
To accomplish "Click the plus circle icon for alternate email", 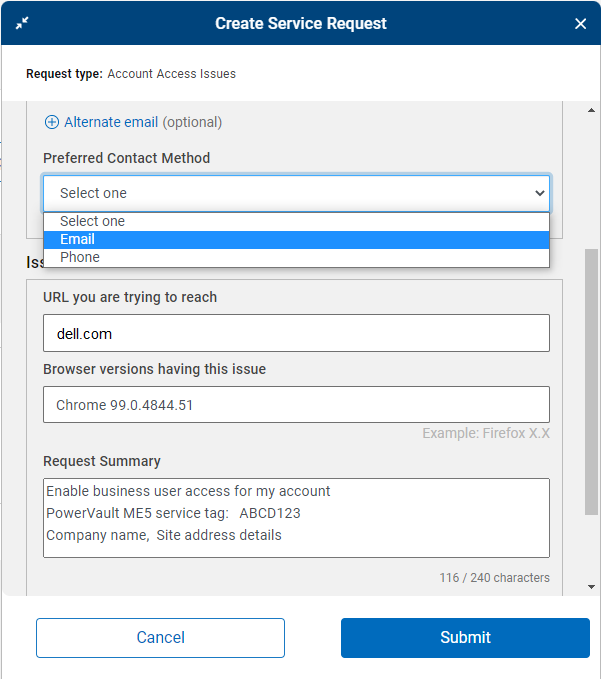I will (52, 122).
